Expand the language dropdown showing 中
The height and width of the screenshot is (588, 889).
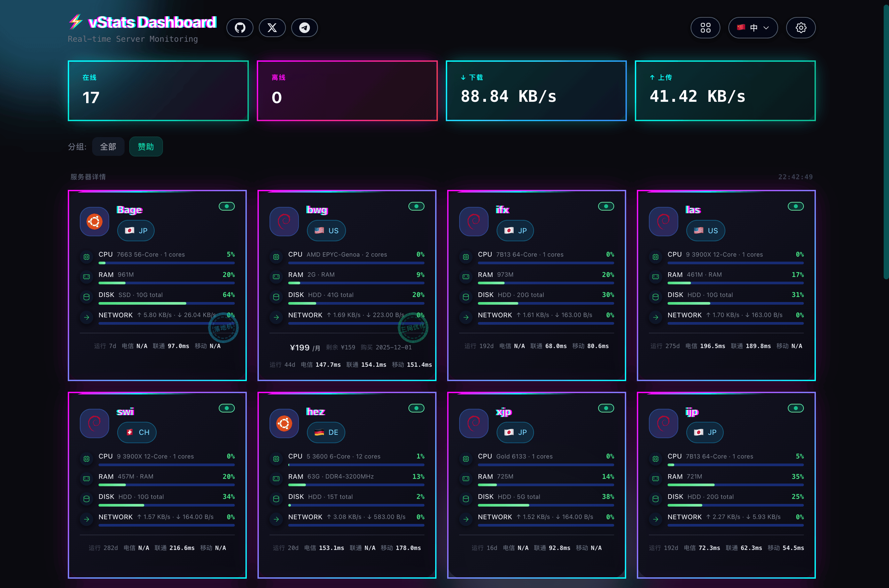point(753,28)
